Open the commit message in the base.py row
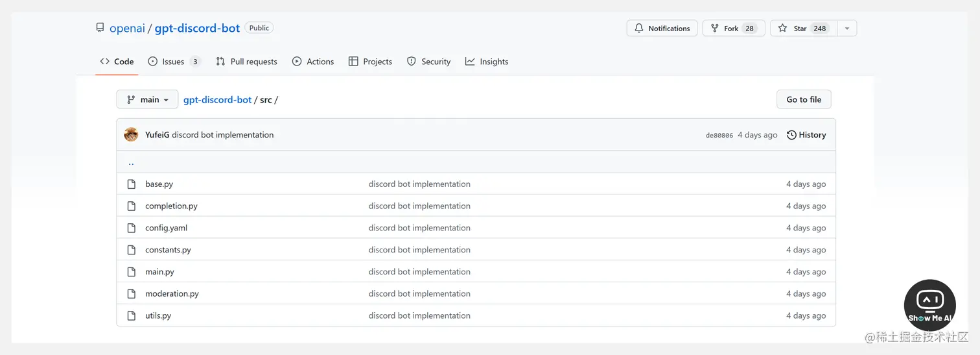The width and height of the screenshot is (980, 355). [419, 184]
